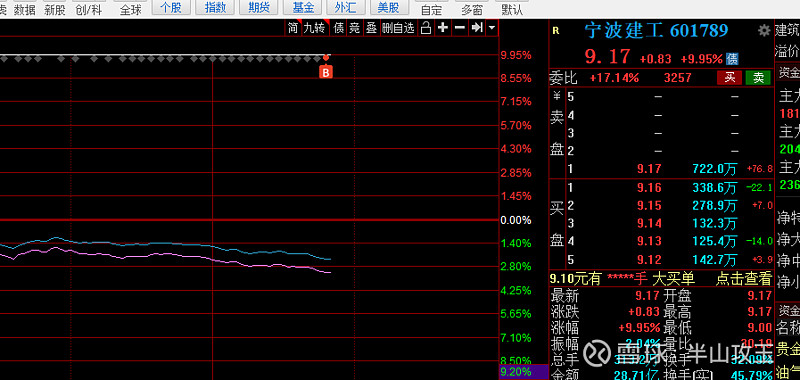Open the settings gear beside stock code 601789
800x380 pixels.
tap(764, 31)
